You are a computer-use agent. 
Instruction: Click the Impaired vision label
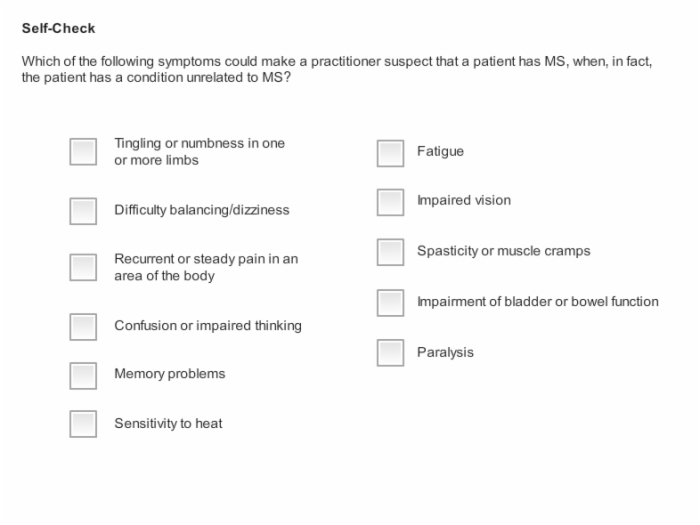[464, 200]
